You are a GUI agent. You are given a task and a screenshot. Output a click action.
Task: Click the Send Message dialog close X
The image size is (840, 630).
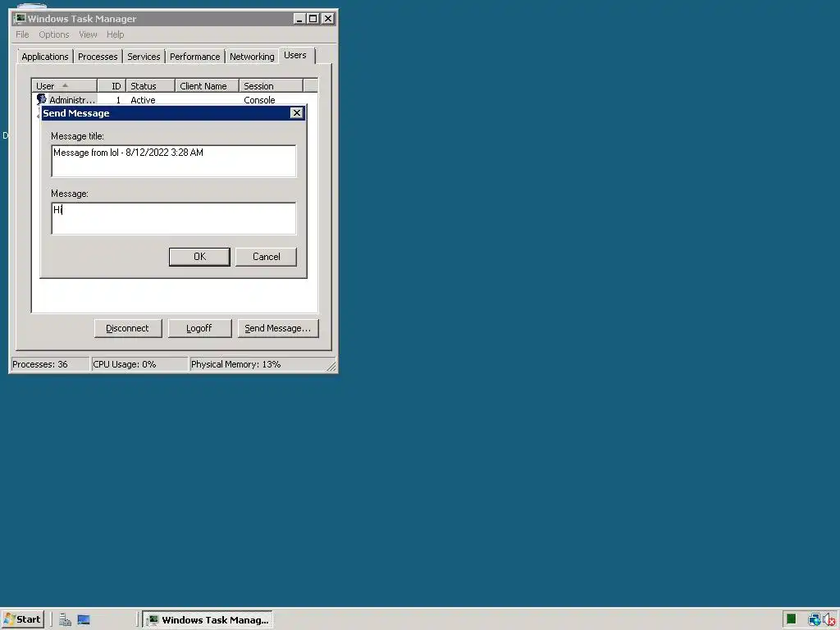296,113
